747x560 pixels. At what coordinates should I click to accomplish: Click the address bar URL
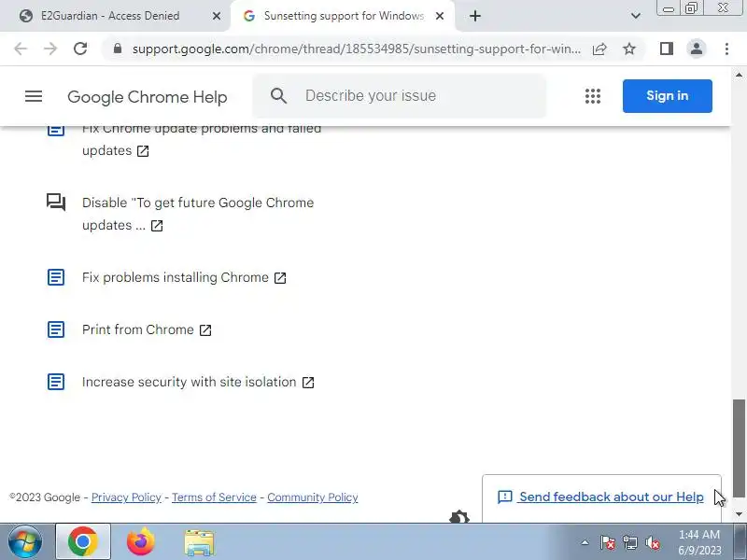[357, 49]
